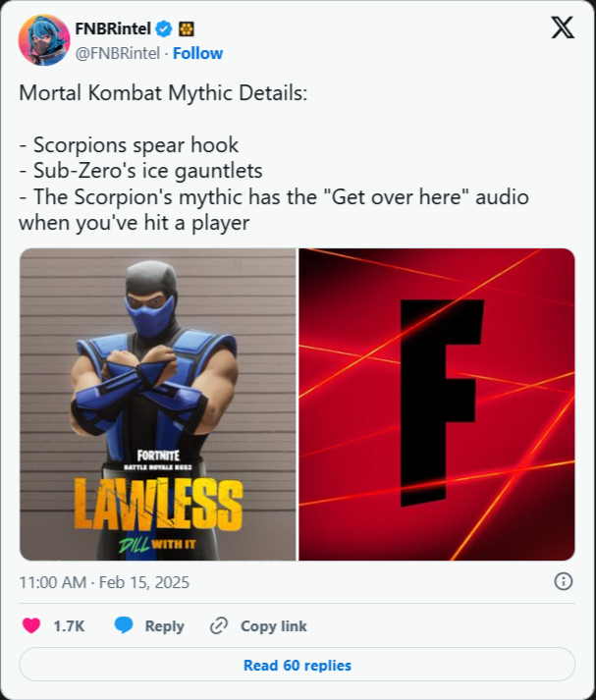Click the gold affiliate badge icon
596x700 pixels.
tap(187, 29)
